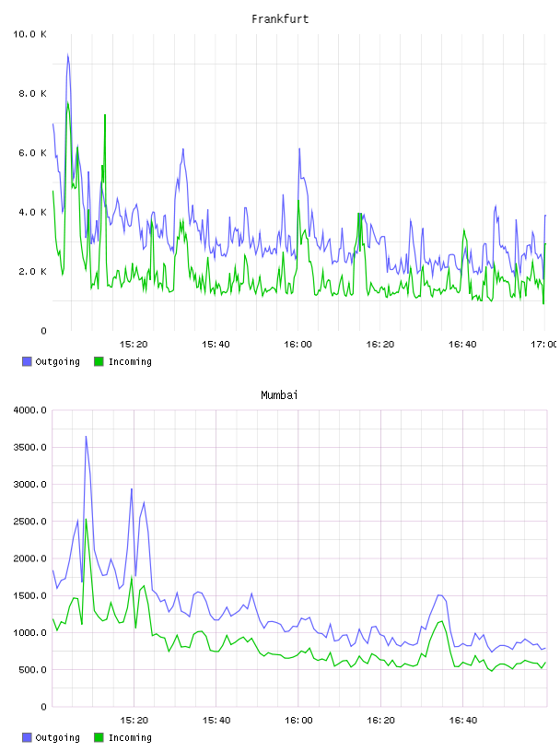Click the 16:20 time label in Frankfurt chart
The width and height of the screenshot is (560, 752).
(380, 345)
